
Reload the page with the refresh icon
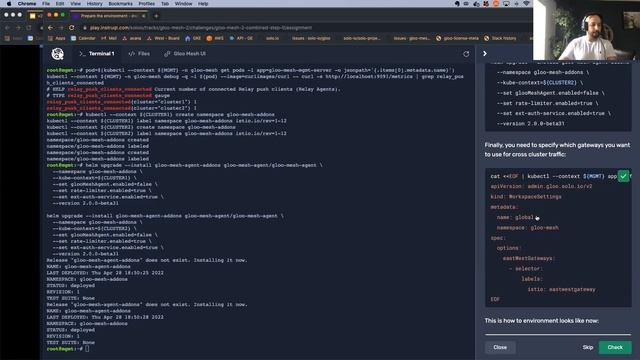(71, 28)
